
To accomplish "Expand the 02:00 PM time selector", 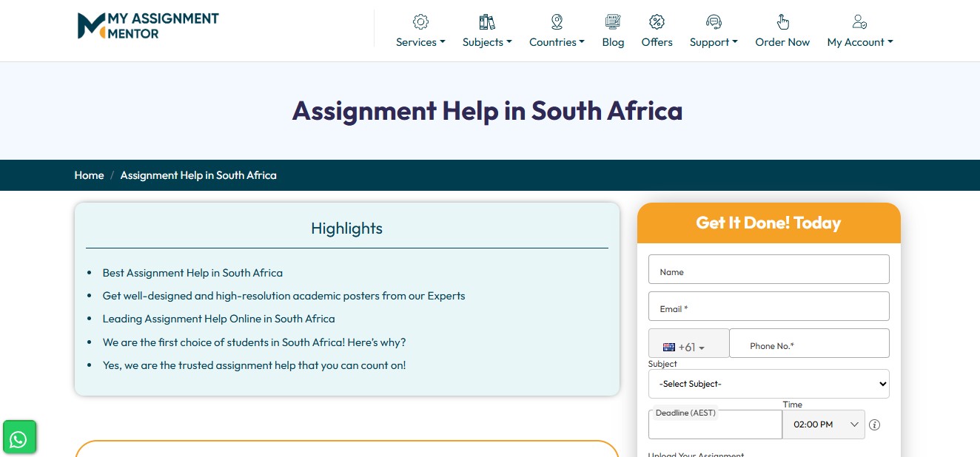I will tap(823, 424).
